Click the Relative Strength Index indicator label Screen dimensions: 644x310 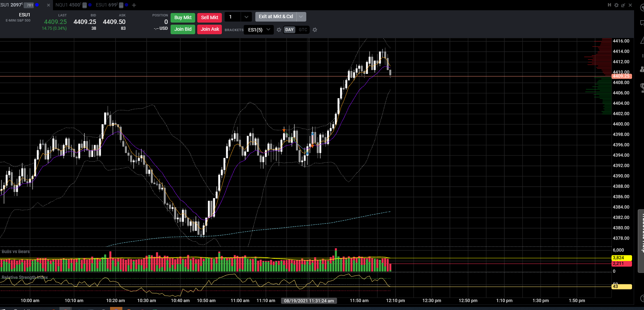coord(25,277)
